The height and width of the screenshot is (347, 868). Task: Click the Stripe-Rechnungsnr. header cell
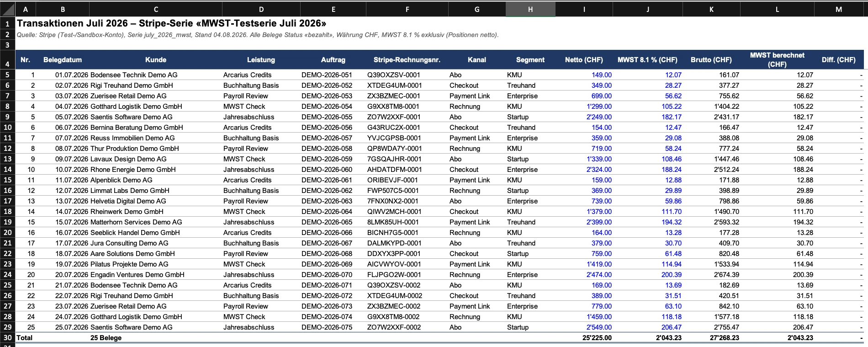(407, 60)
